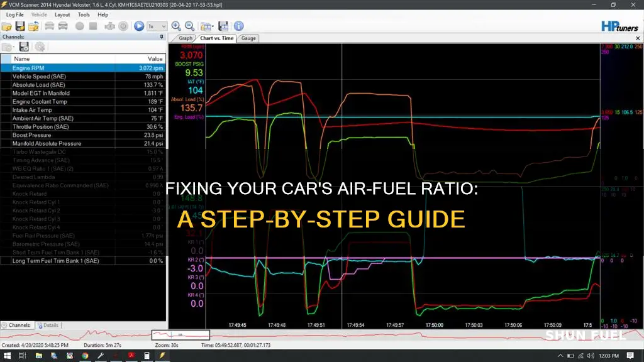This screenshot has width=644, height=362.
Task: Select the Vehicle Speed (SAE) row
Action: pyautogui.click(x=83, y=76)
